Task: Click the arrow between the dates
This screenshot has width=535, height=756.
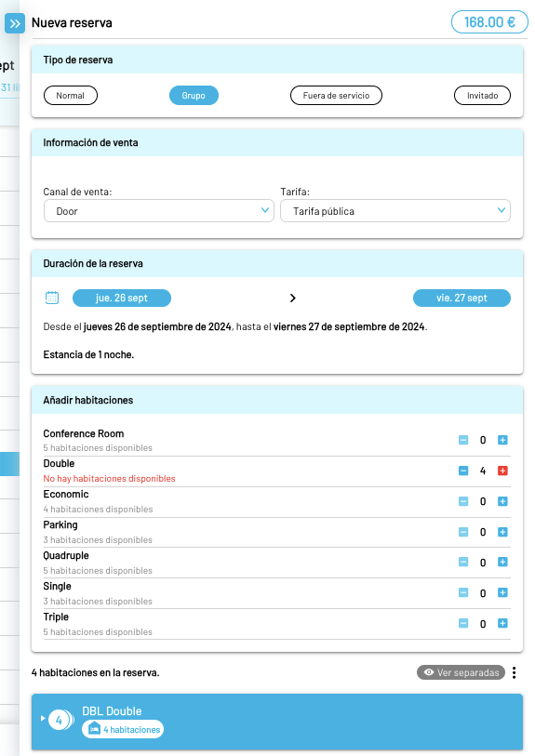Action: click(292, 298)
